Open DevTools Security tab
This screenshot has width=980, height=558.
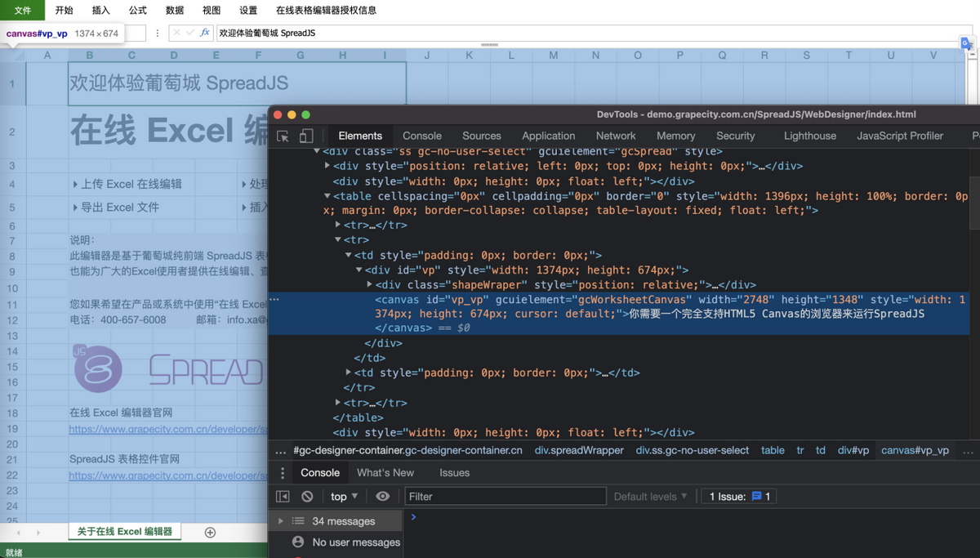click(736, 136)
